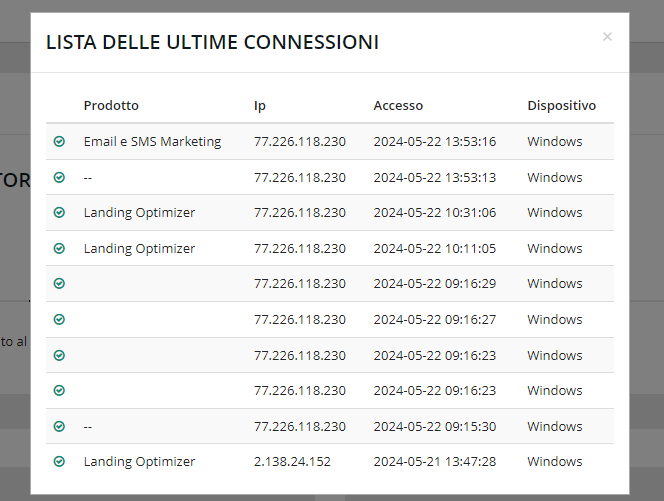Close the Lista delle ultime connessioni dialog
This screenshot has width=664, height=501.
click(607, 37)
